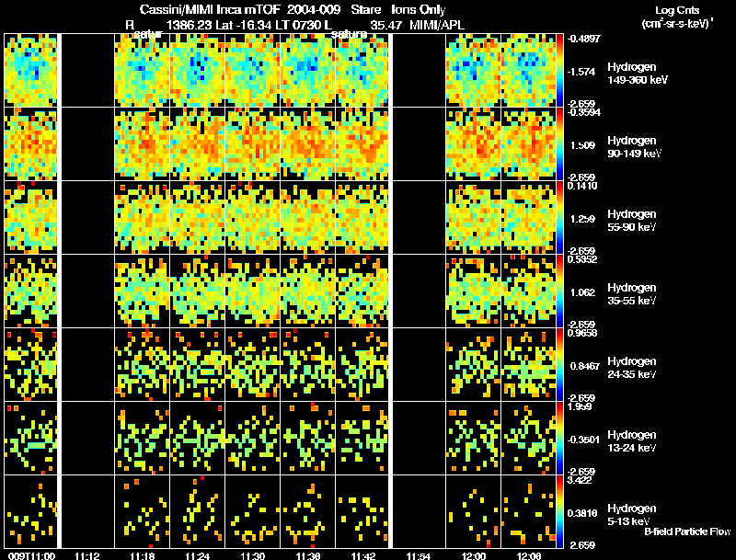
Task: Click the '-0.3501' color scale value
Action: [x=583, y=440]
